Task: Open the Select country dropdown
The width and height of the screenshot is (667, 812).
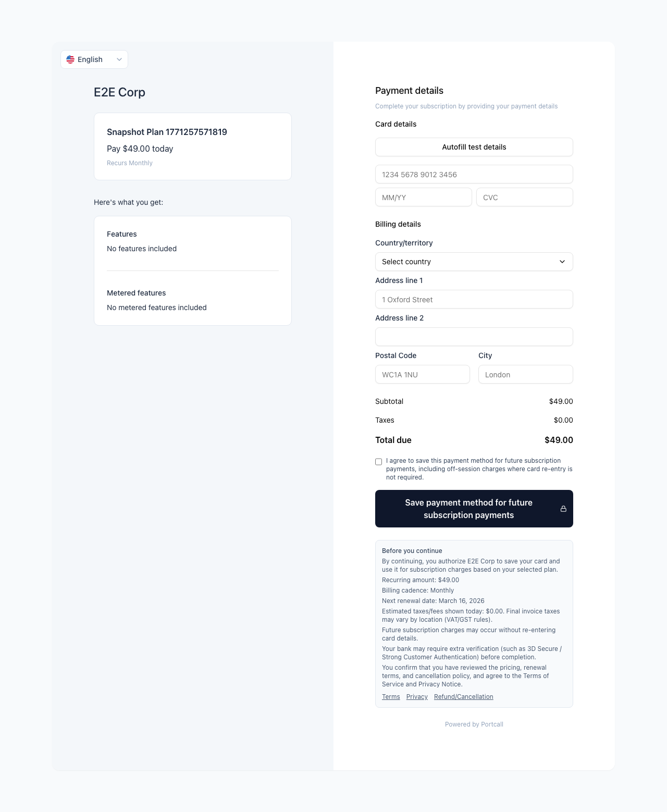Action: point(469,262)
